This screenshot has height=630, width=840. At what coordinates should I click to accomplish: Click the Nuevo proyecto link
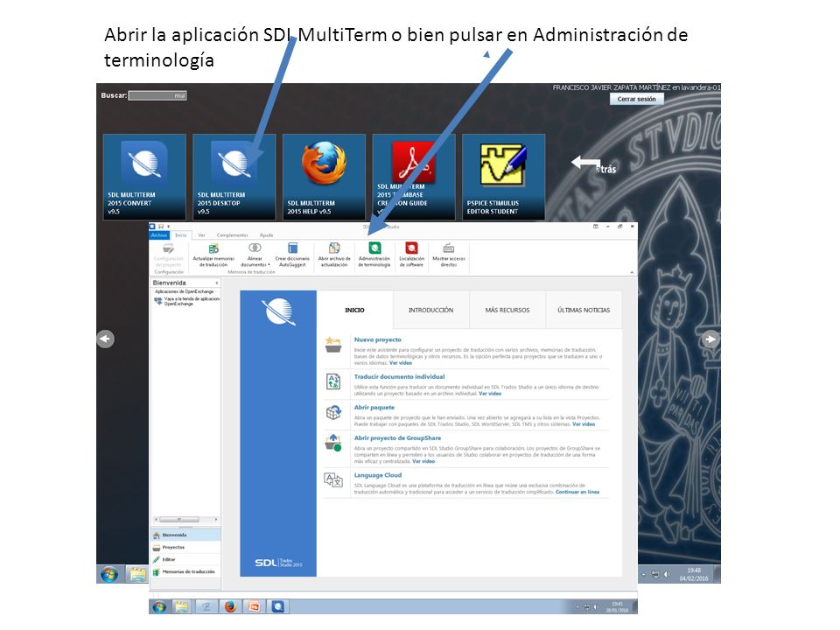pos(378,339)
